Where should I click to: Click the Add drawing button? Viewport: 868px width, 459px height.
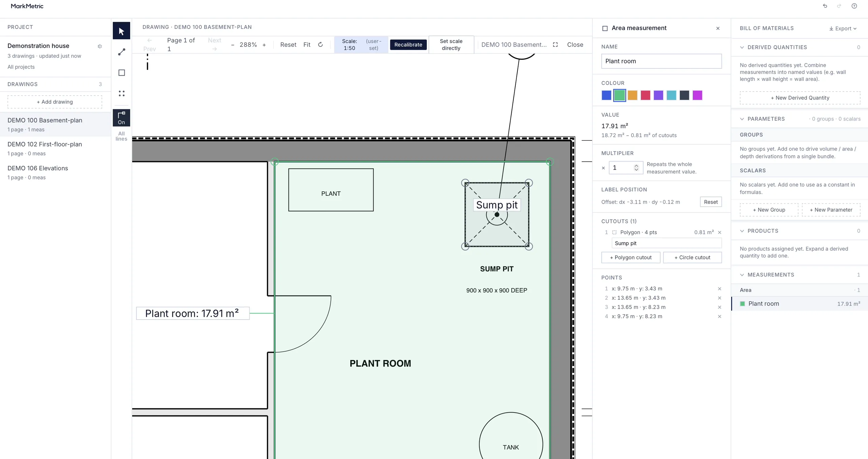pos(55,102)
